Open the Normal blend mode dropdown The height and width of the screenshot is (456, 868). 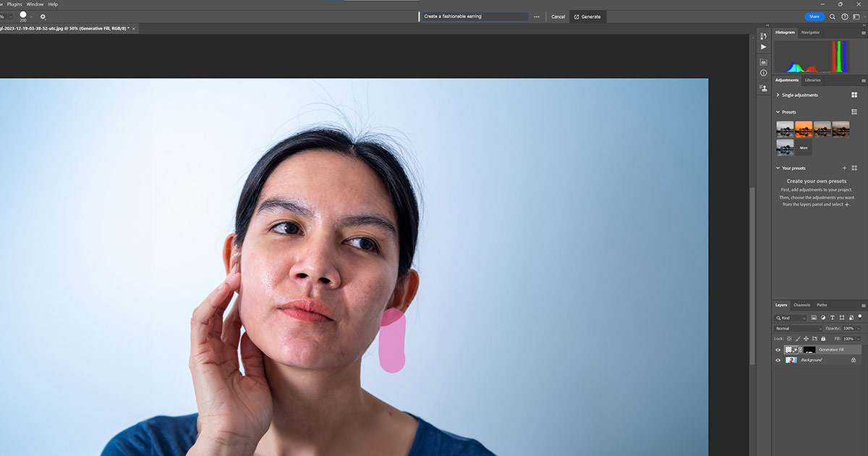coord(798,329)
